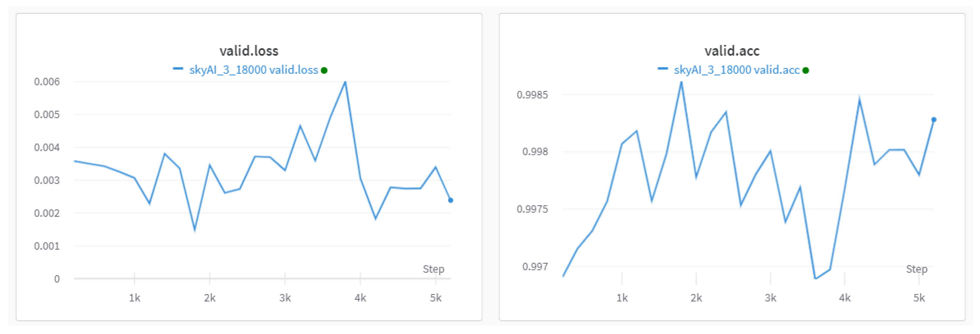Image resolution: width=980 pixels, height=334 pixels.
Task: Click the 0.006 y-axis label on valid.loss
Action: (47, 82)
